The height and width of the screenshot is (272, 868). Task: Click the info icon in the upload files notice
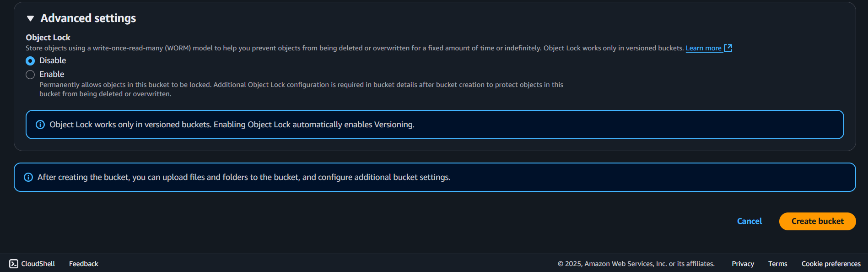tap(28, 177)
